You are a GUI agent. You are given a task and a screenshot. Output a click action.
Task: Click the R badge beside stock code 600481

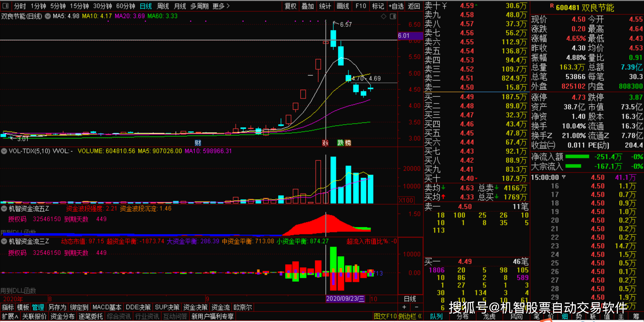[x=552, y=6]
